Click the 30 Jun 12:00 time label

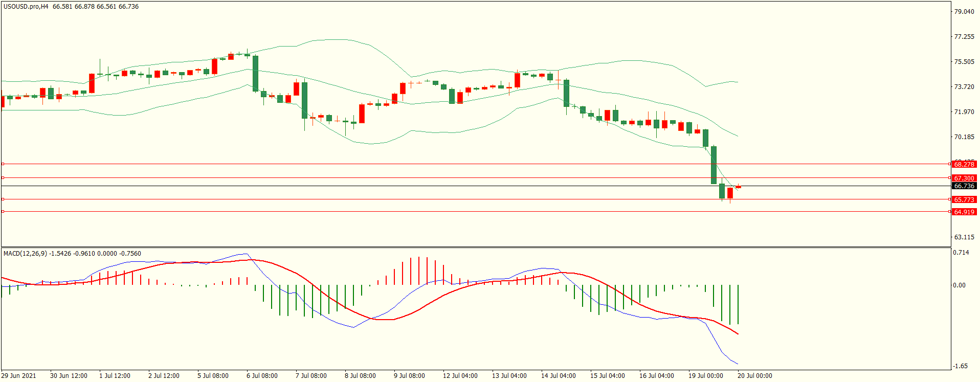click(69, 376)
